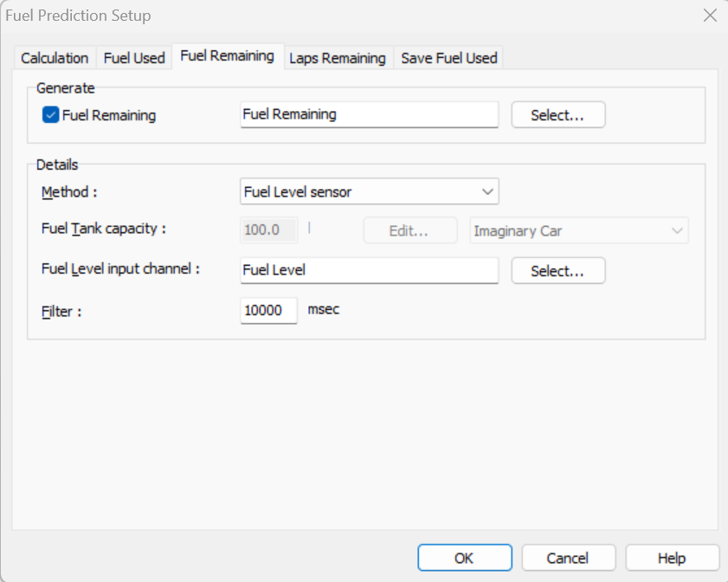Close the Fuel Prediction Setup dialog

709,16
